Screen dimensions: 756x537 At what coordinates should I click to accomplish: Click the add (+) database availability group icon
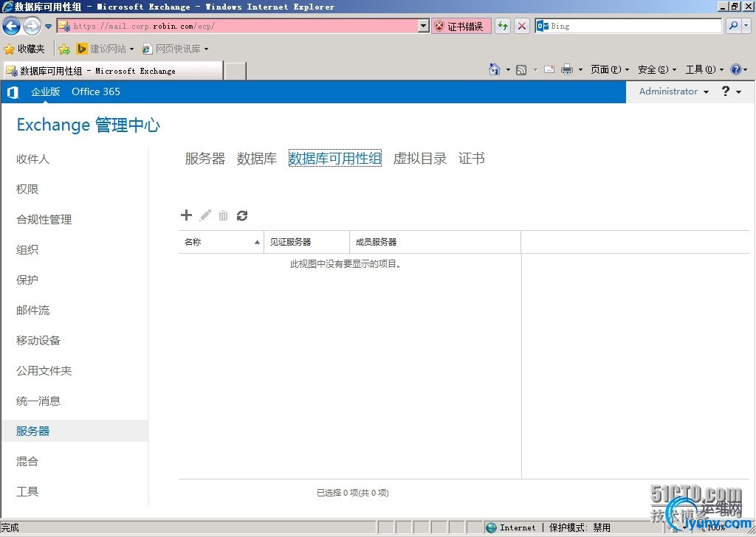click(x=186, y=215)
